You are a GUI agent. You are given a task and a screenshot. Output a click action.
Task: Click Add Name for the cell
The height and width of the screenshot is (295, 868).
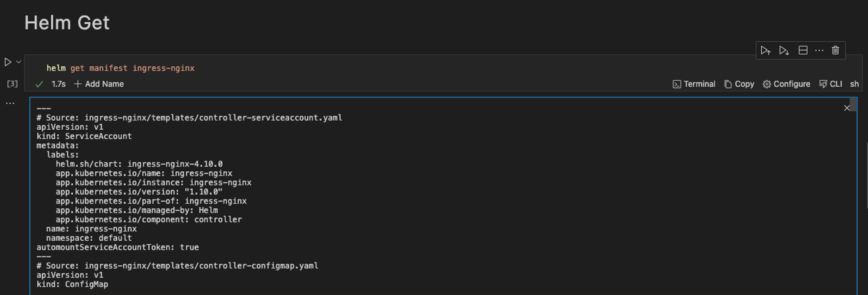point(99,84)
